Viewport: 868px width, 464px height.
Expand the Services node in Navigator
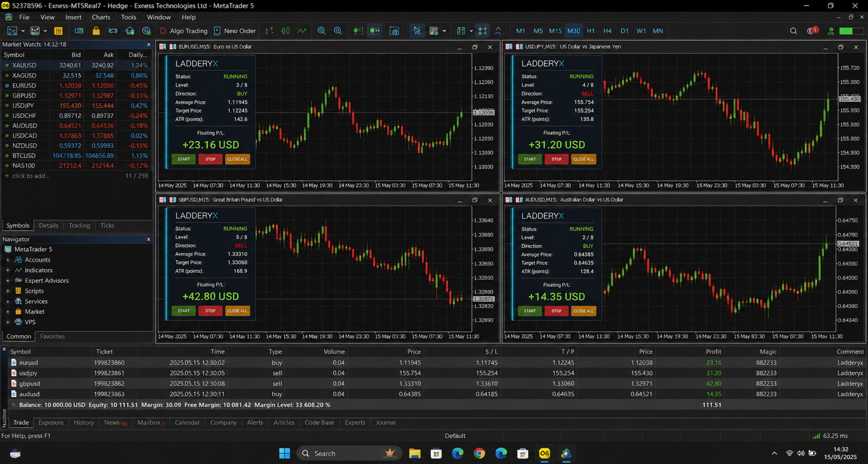(8, 301)
